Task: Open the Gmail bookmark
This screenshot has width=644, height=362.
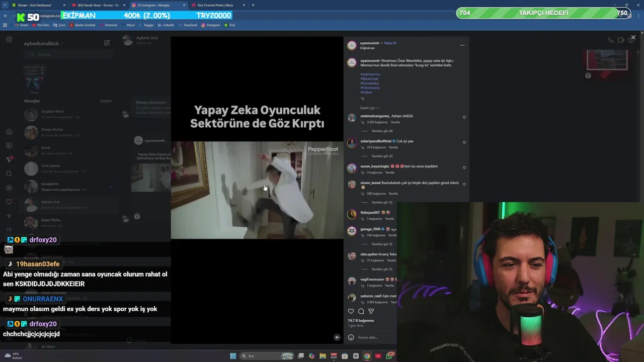Action: tap(22, 25)
